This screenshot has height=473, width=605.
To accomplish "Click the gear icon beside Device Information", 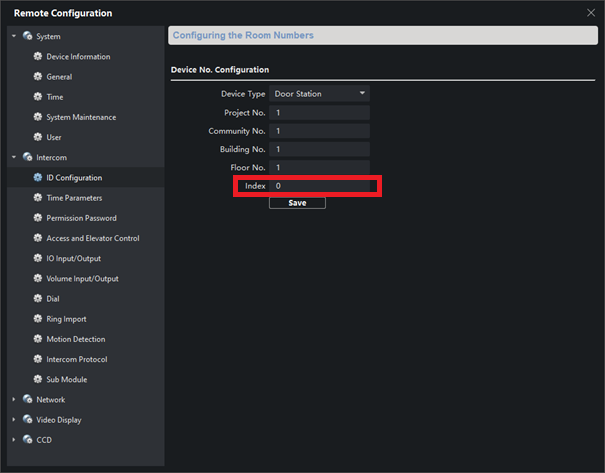I will [38, 57].
